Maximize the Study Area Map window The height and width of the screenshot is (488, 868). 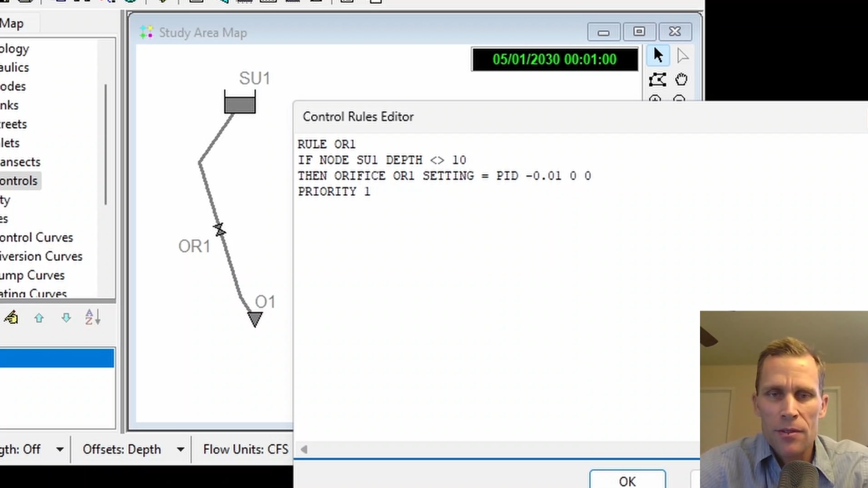639,32
